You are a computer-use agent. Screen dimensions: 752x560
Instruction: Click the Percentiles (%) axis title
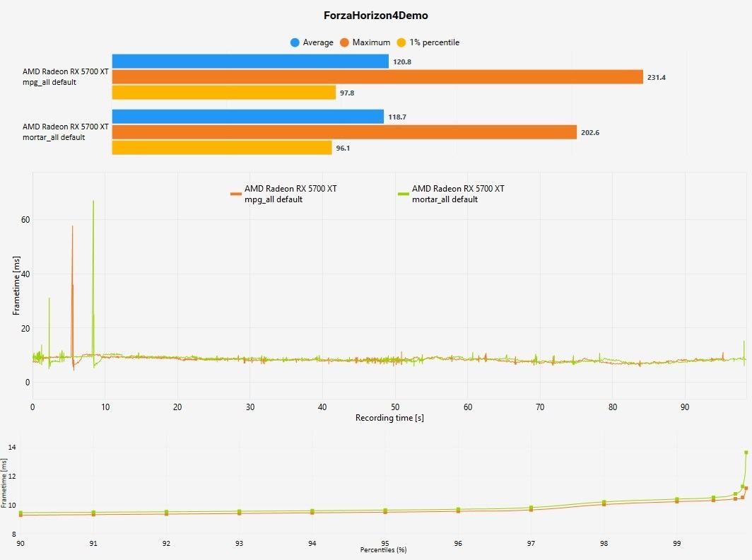coord(383,550)
